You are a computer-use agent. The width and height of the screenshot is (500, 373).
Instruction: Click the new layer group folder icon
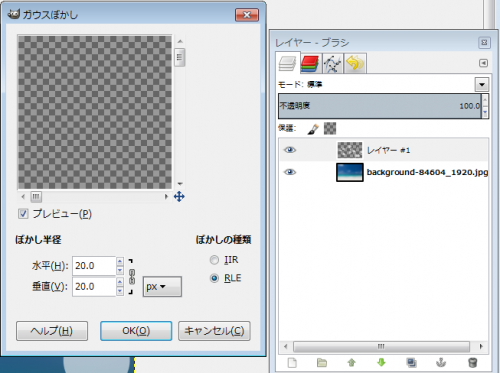tap(322, 363)
